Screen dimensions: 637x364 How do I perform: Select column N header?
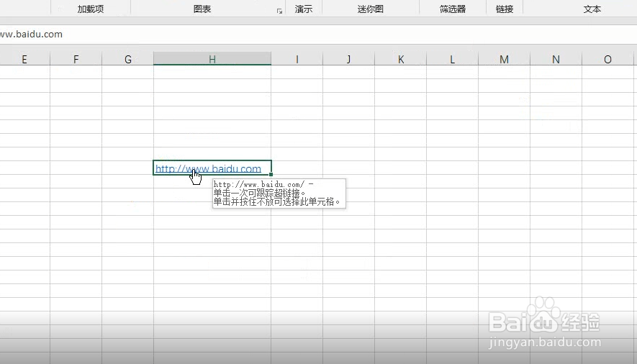[x=556, y=59]
